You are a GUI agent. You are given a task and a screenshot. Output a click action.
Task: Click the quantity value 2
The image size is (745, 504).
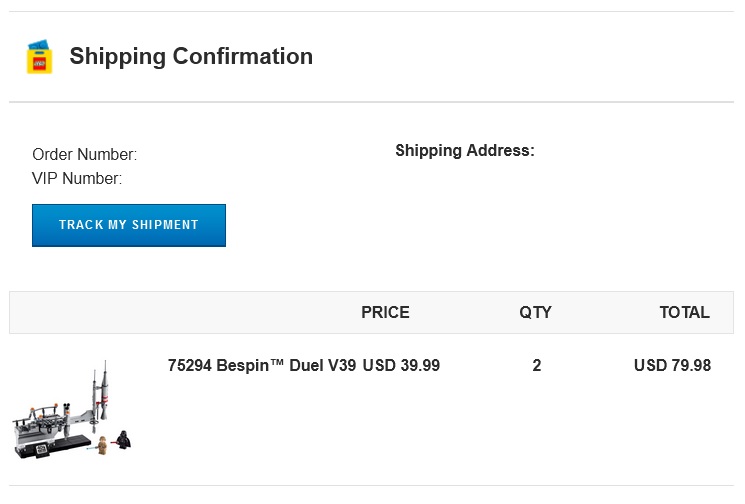[x=536, y=365]
